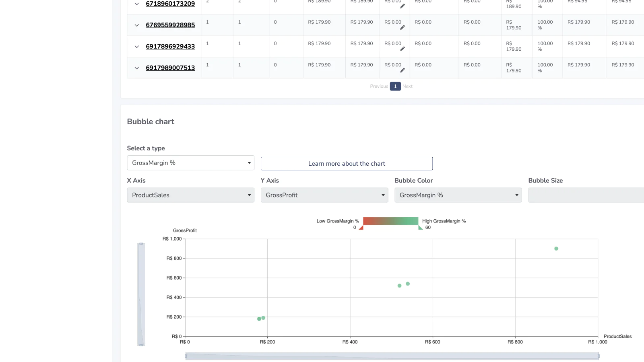
Task: Go to page 1 in pagination
Action: point(395,86)
